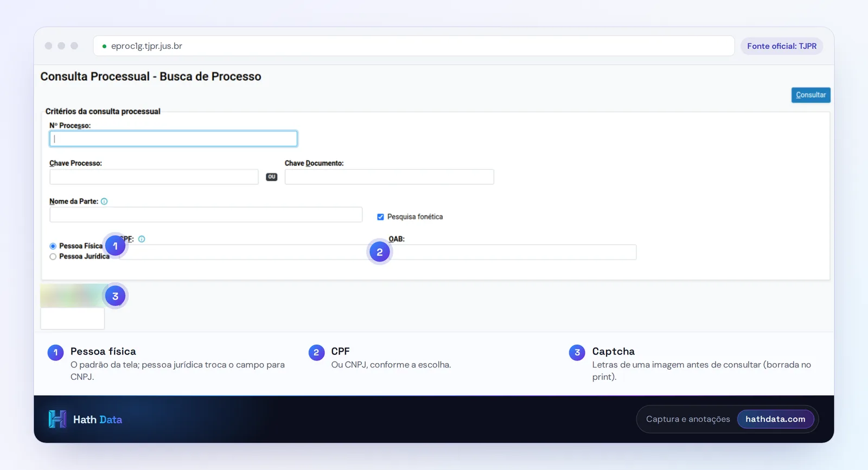Screen dimensions: 868x470
Task: Click the Critérios da consulta processual legend
Action: tap(103, 111)
